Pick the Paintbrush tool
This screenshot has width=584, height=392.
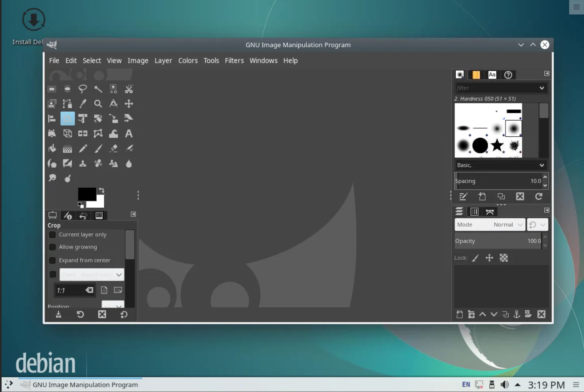point(98,149)
